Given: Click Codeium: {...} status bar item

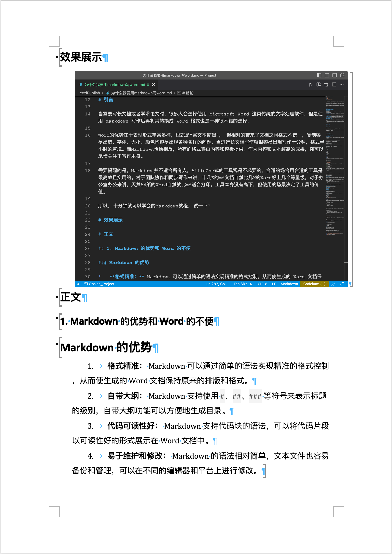Looking at the screenshot, I should [314, 284].
